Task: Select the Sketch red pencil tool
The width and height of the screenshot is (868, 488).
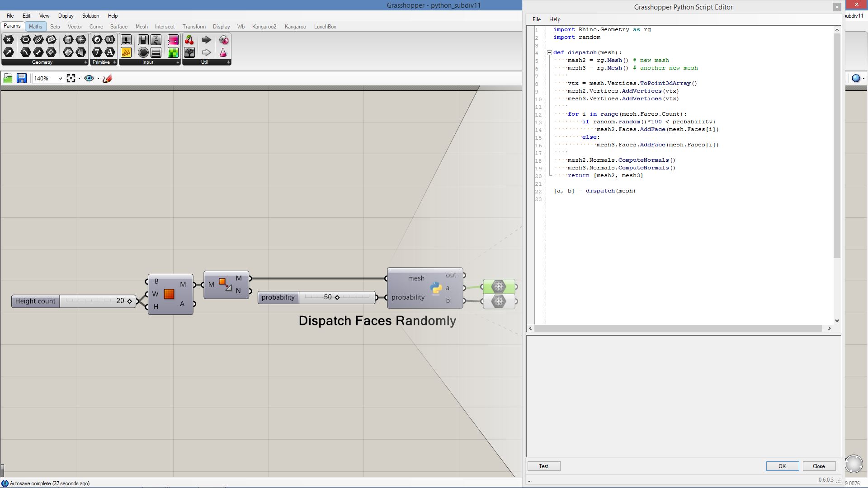Action: tap(107, 79)
